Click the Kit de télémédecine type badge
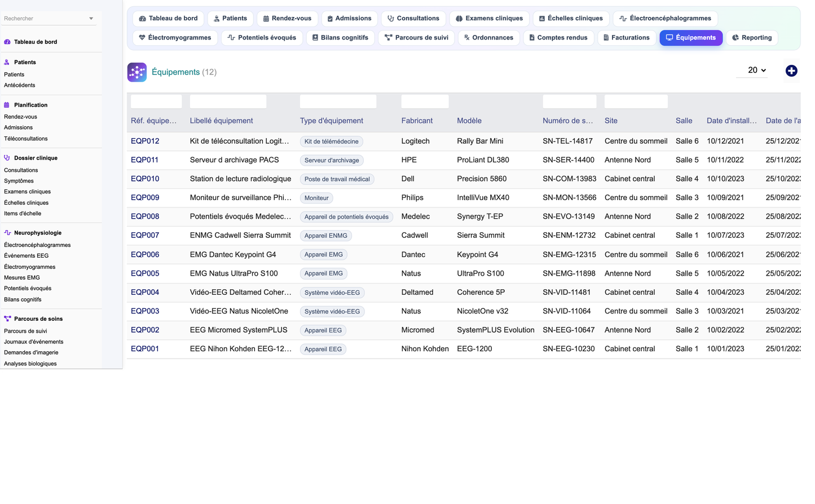The width and height of the screenshot is (815, 504). click(332, 142)
